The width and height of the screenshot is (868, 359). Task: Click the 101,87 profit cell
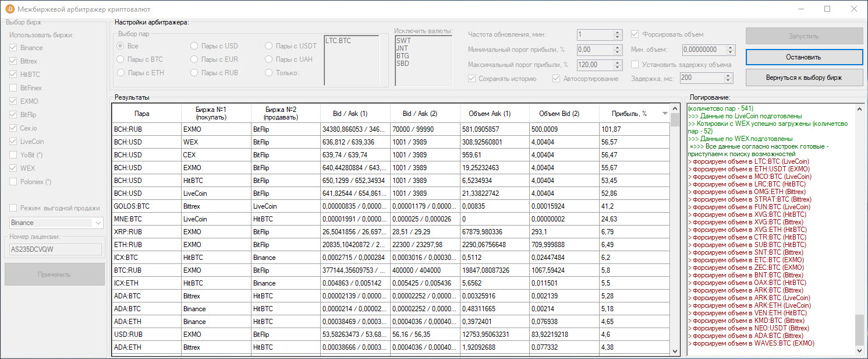(x=635, y=129)
